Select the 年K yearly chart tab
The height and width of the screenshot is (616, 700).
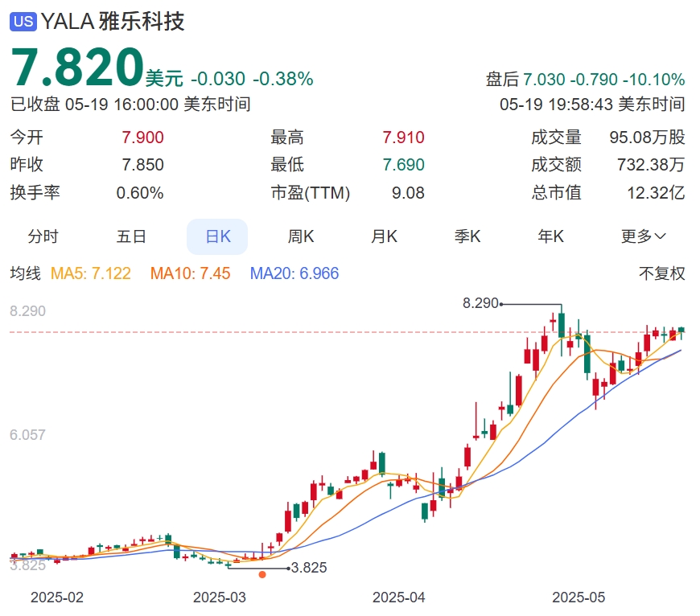550,236
